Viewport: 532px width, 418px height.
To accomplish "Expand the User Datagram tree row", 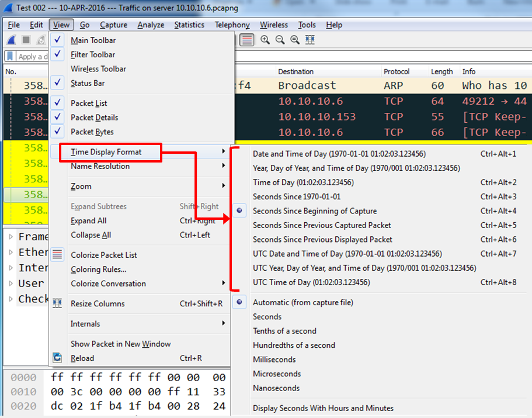I will 11,283.
